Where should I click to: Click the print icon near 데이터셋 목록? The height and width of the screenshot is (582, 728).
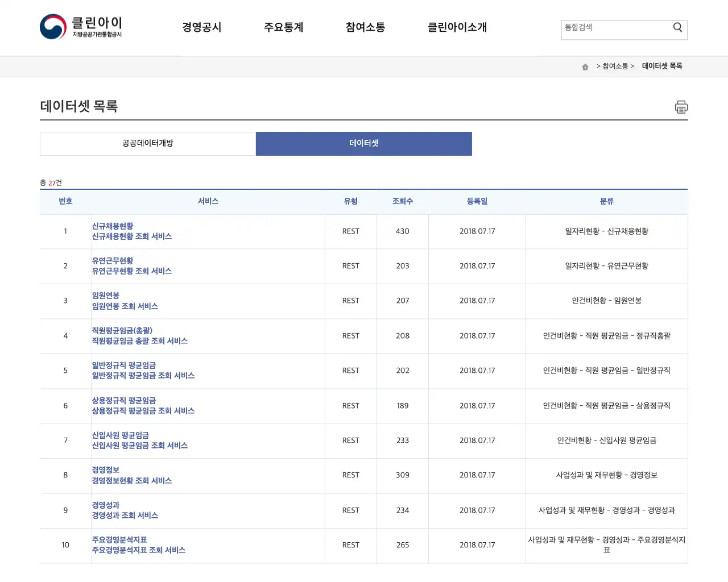(x=681, y=107)
